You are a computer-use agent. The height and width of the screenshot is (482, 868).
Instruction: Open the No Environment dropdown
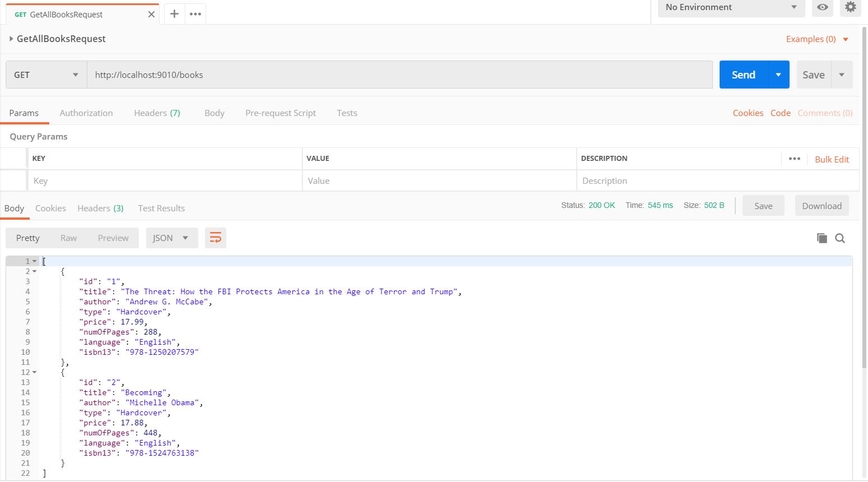tap(731, 7)
